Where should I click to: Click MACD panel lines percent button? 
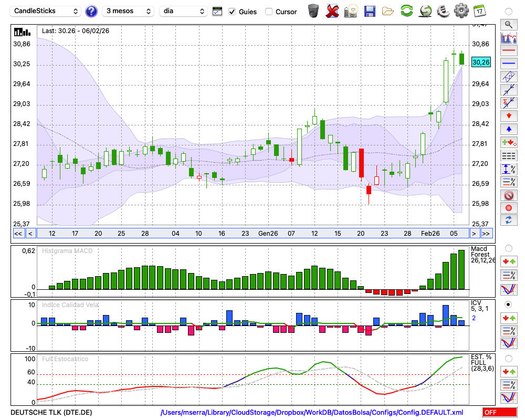(509, 275)
